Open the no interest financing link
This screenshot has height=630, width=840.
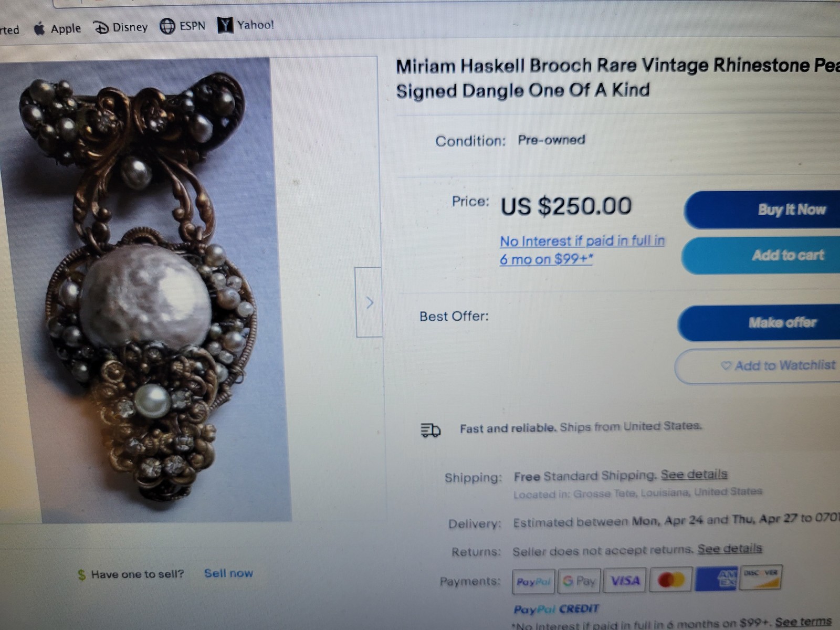pos(582,250)
